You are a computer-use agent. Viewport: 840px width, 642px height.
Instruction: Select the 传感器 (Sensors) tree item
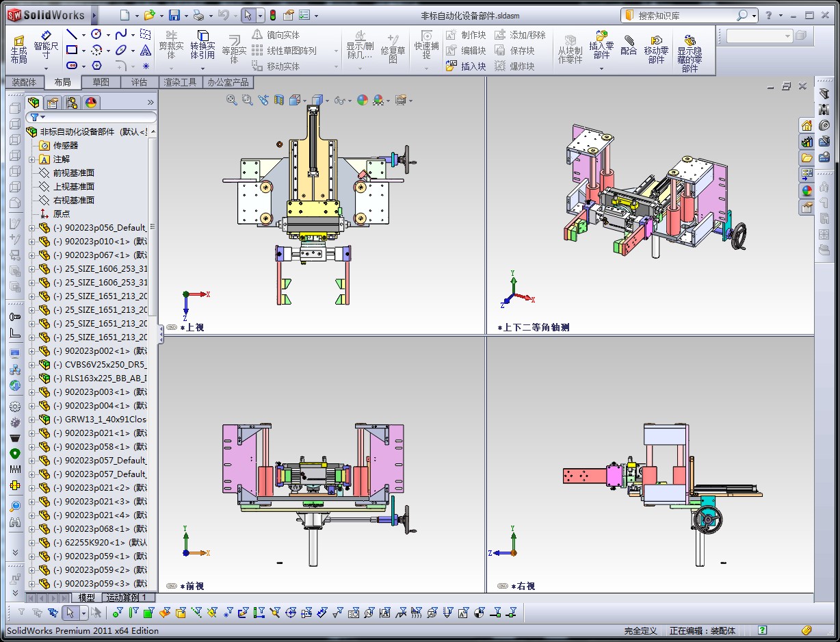tap(59, 146)
